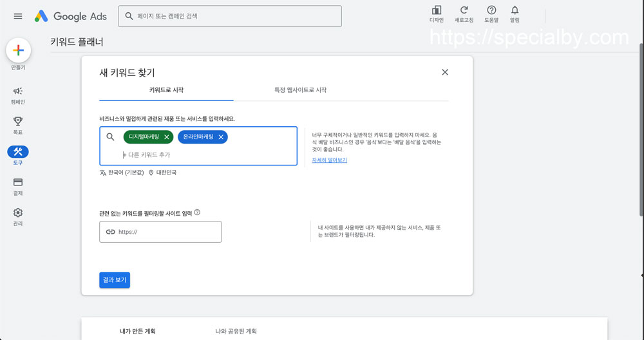644x340 pixels.
Task: Open 결제 billing in the sidebar
Action: (x=17, y=187)
